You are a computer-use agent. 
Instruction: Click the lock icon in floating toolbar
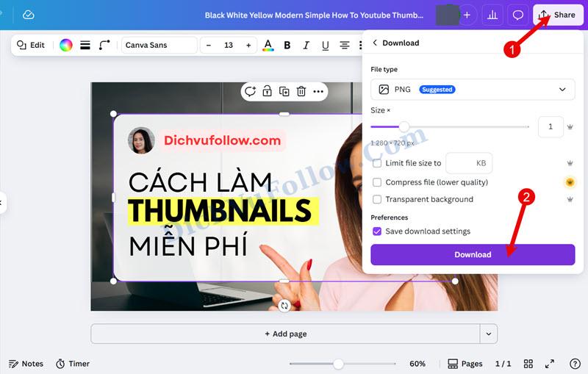[x=267, y=91]
